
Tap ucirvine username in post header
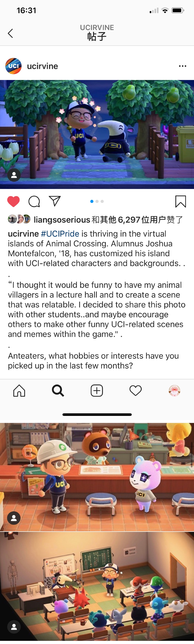[42, 66]
